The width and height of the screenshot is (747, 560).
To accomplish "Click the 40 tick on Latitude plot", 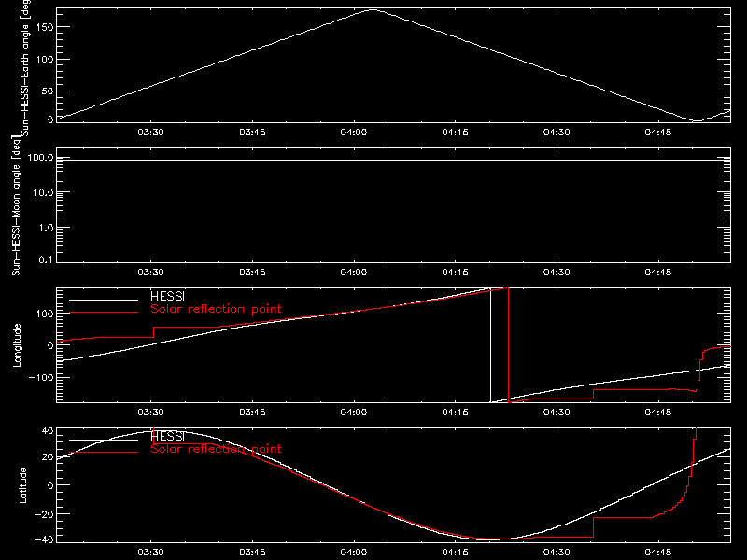I will pos(48,431).
